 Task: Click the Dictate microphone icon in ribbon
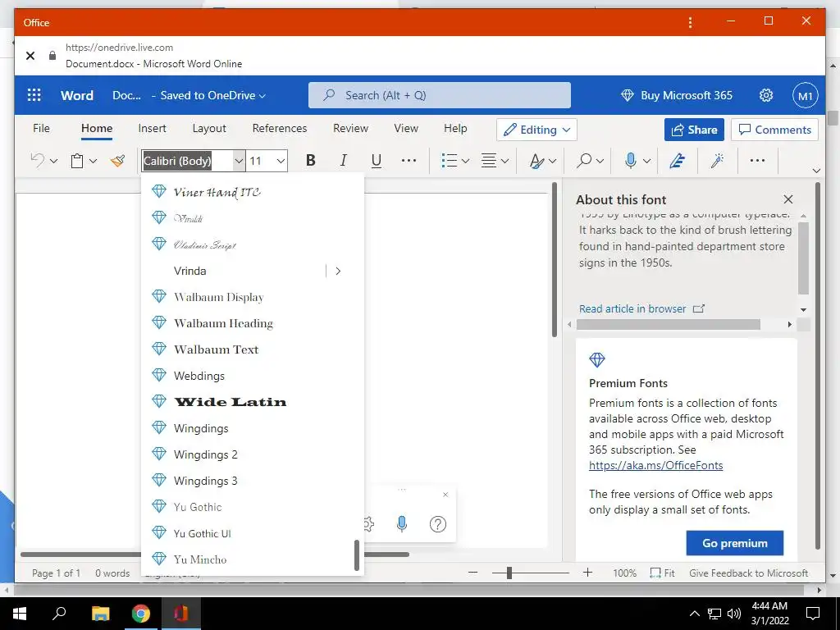[x=631, y=160]
